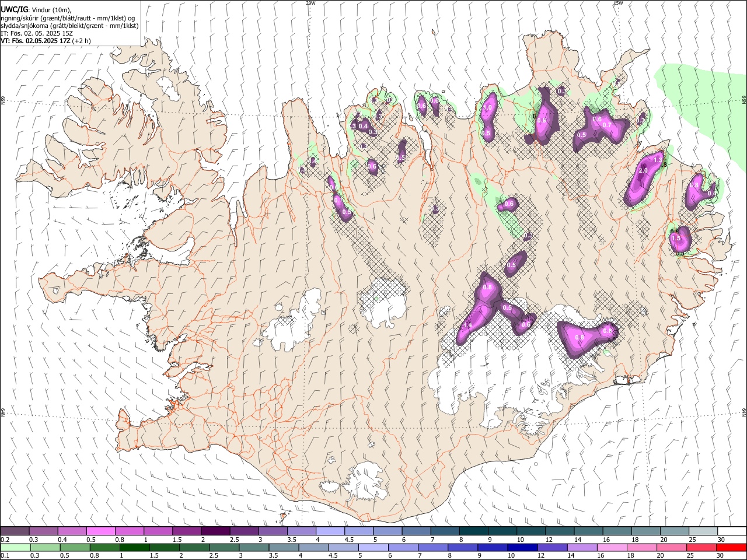
Task: Pick the dark purple 2 swatch in upper scale
Action: tap(215, 531)
